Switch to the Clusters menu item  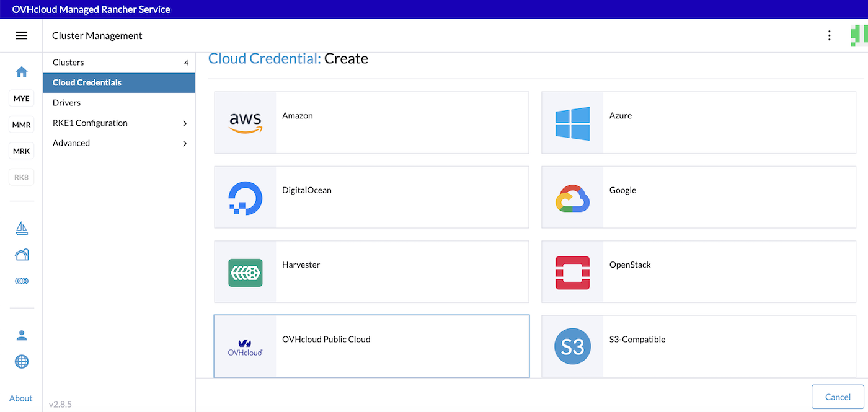point(119,62)
